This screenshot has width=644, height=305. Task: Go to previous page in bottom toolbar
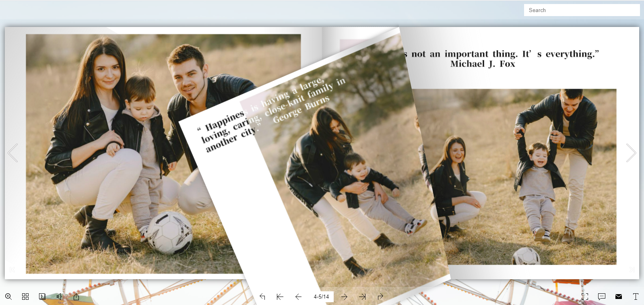point(298,297)
